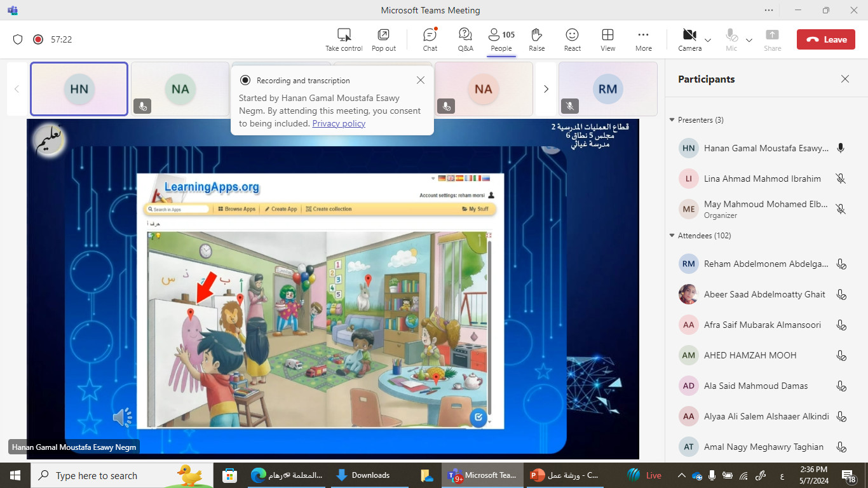Raise your hand
868x488 pixels.
click(537, 39)
